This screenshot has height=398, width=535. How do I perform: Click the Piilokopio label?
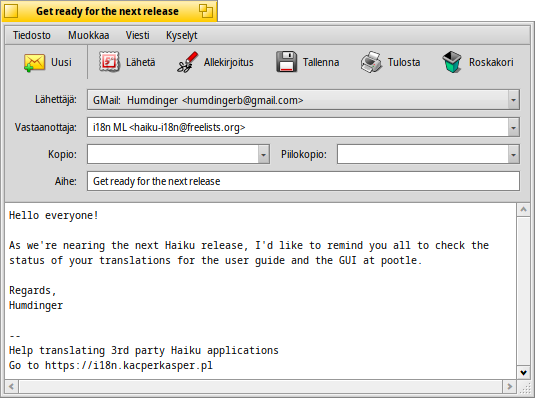coord(304,154)
